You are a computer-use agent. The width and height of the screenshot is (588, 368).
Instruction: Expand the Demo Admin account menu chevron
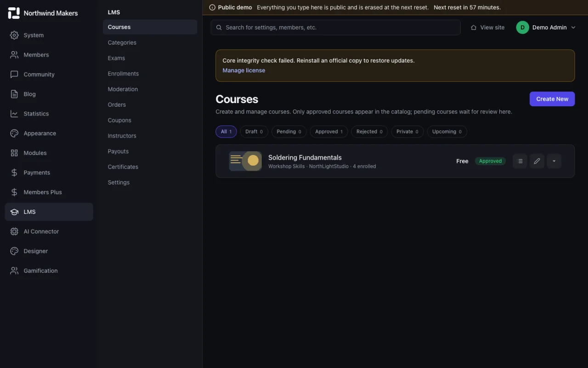pos(573,28)
